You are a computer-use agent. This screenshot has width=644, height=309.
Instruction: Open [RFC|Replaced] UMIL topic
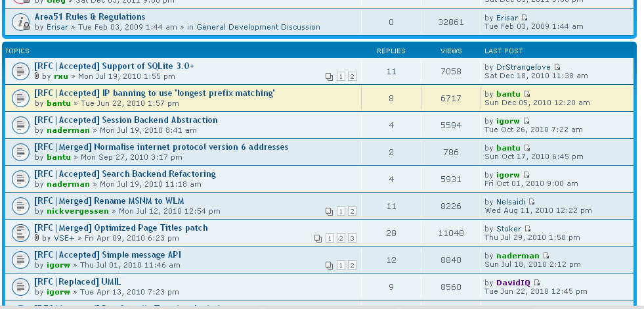(x=77, y=282)
